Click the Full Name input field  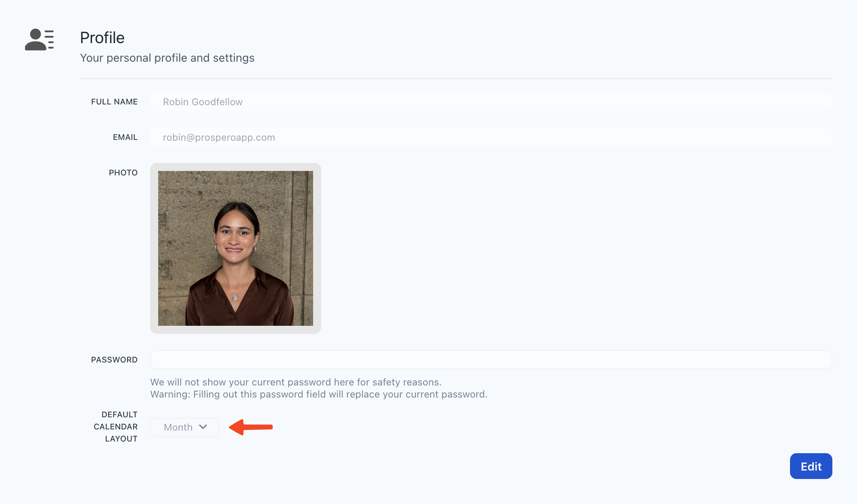[491, 102]
